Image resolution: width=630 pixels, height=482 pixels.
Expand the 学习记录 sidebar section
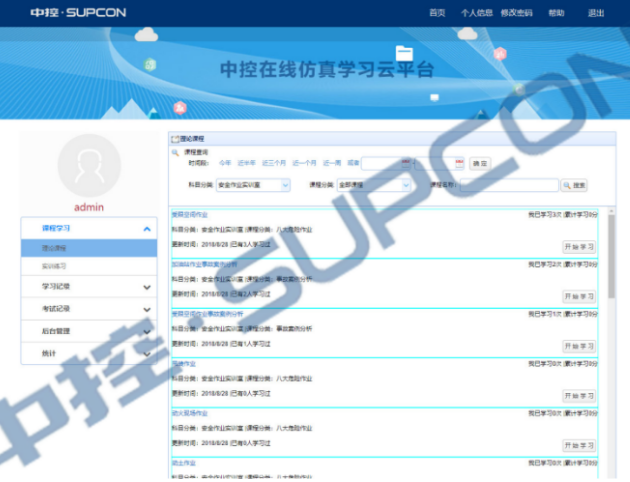tap(147, 287)
